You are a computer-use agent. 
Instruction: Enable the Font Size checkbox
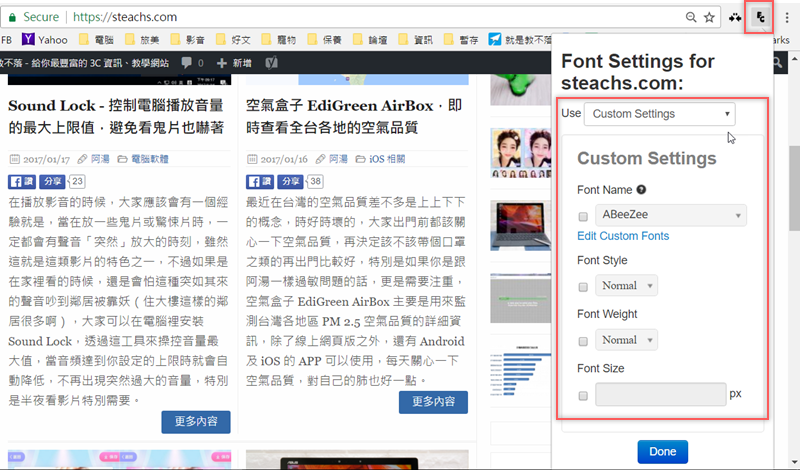[x=583, y=396]
